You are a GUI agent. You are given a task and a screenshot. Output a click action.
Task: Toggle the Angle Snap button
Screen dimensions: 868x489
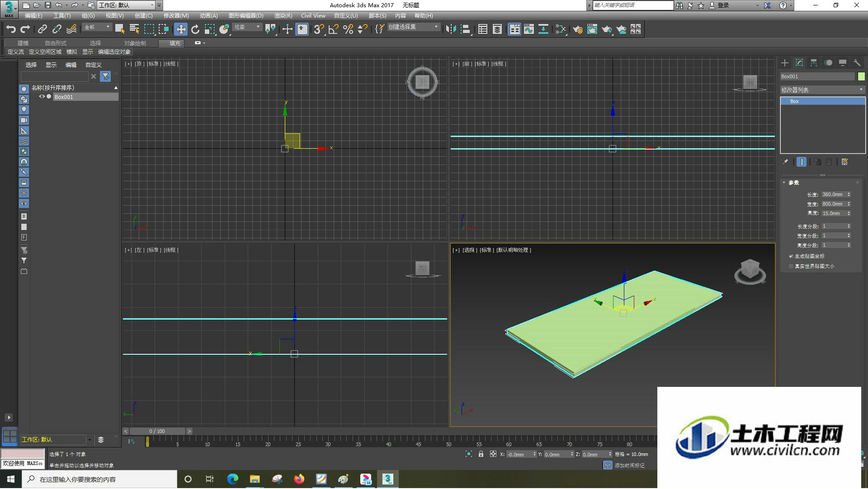[334, 29]
